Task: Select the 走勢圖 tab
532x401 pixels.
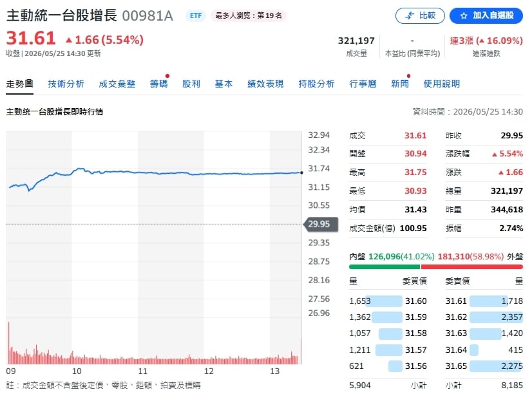Action: tap(20, 84)
